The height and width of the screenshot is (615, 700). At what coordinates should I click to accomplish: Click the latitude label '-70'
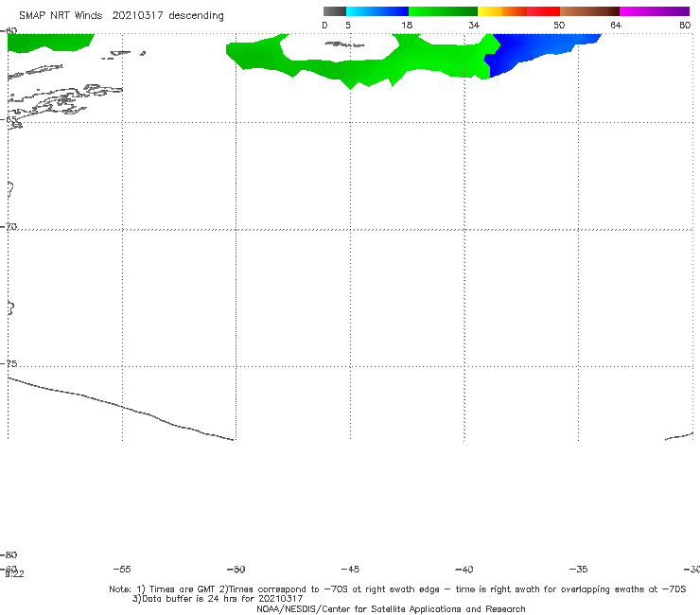9,226
